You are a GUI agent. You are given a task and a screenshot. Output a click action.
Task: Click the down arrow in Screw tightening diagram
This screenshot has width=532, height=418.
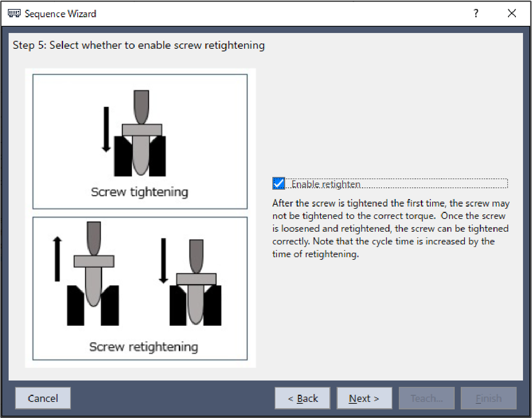(x=106, y=129)
